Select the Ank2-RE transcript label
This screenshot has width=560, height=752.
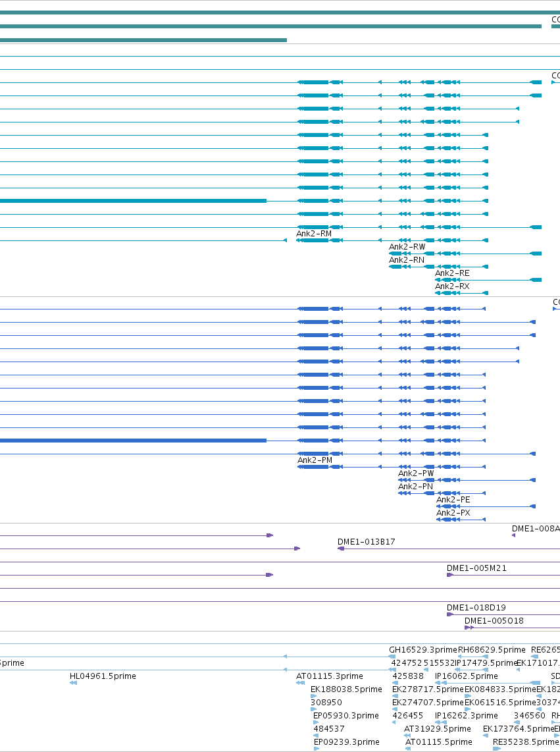pyautogui.click(x=452, y=273)
